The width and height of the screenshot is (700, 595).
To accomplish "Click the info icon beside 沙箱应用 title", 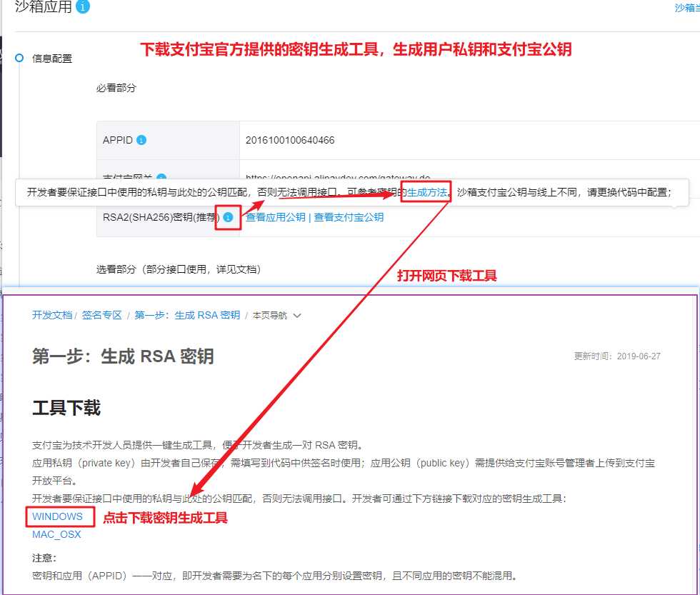I will (83, 6).
